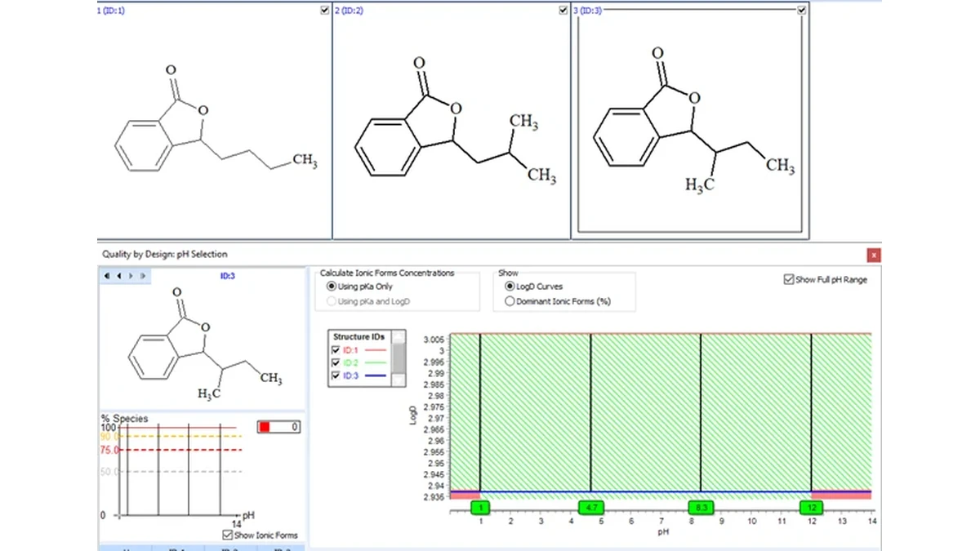
Task: Uncheck the structure 3 (ID:3) checkbox
Action: click(801, 11)
